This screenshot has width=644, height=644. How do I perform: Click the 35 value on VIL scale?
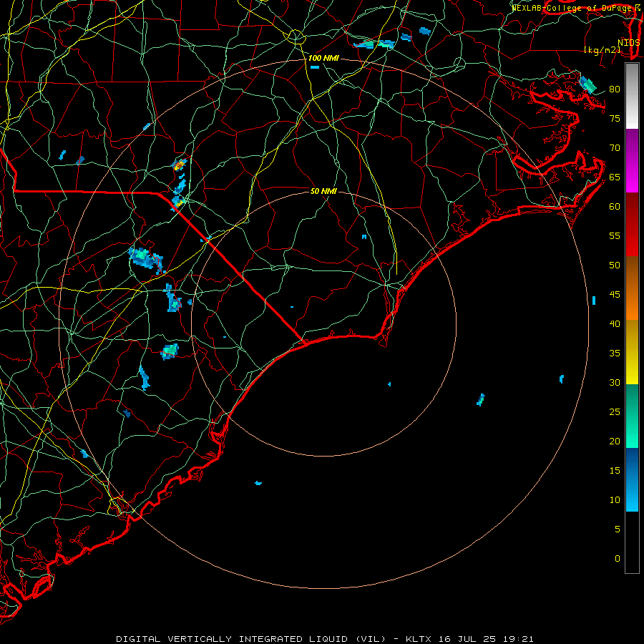pyautogui.click(x=615, y=353)
